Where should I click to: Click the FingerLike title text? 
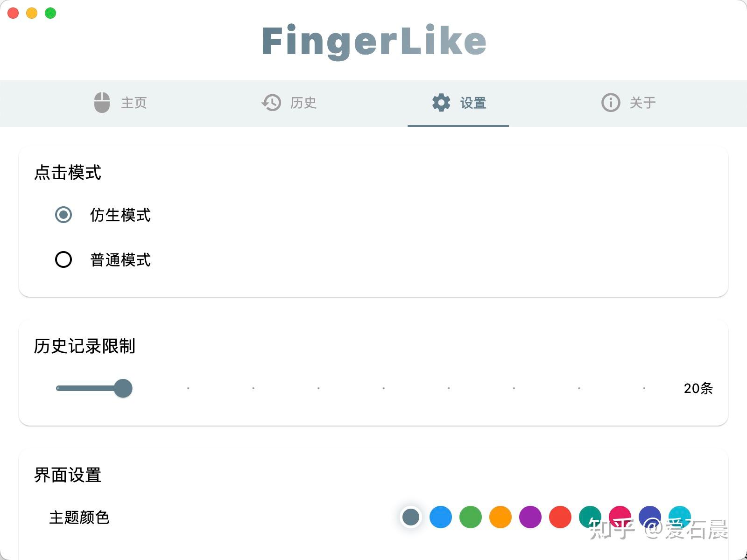[373, 41]
